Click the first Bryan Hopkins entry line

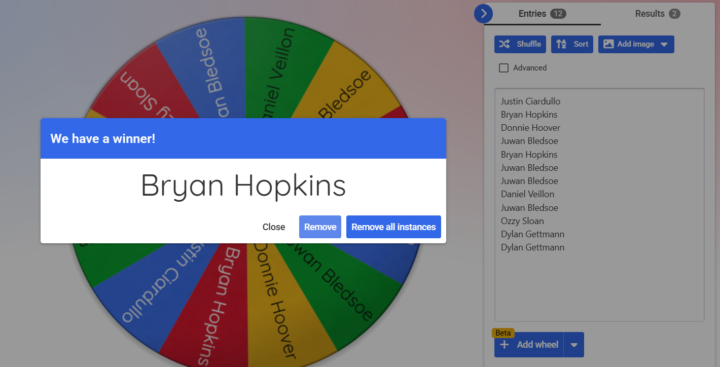[529, 115]
